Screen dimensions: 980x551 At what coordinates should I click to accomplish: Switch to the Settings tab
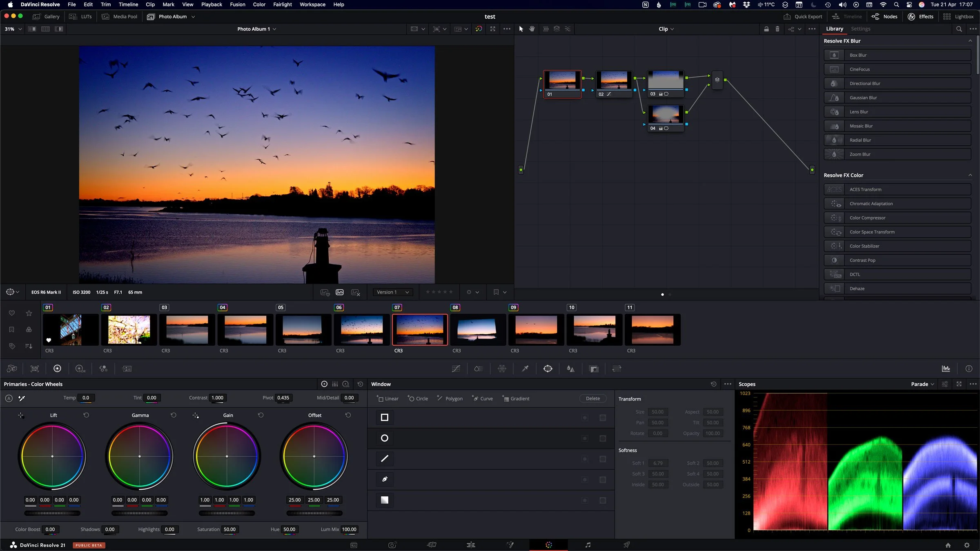point(860,29)
